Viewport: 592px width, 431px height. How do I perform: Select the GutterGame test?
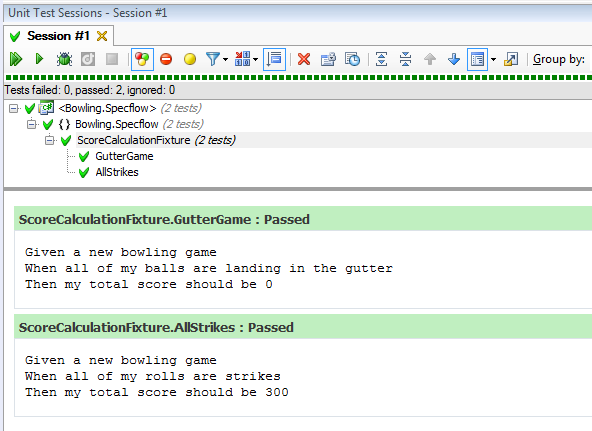coord(124,156)
